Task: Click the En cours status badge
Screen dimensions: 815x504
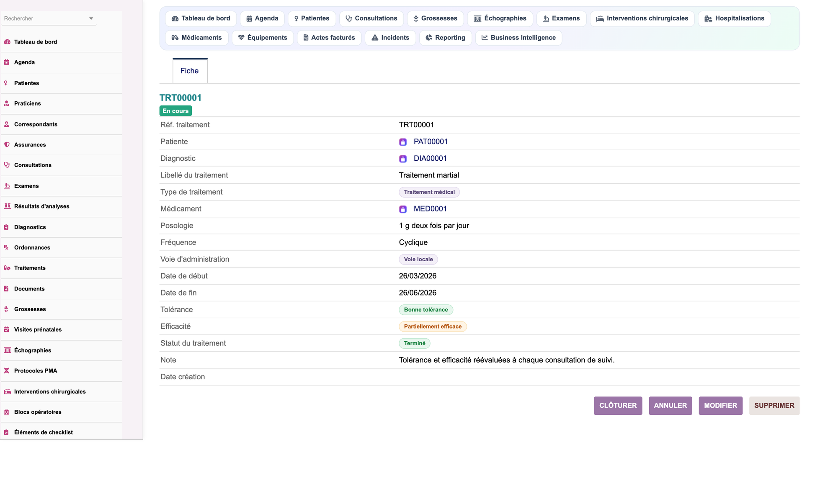Action: coord(175,111)
